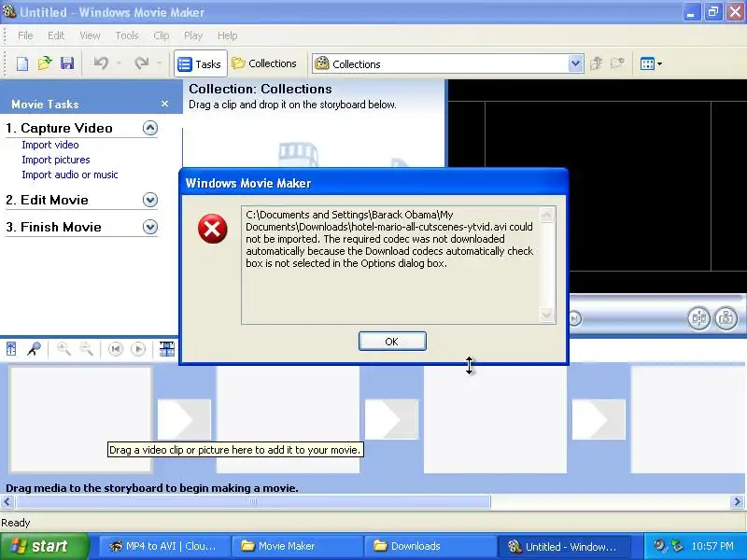This screenshot has height=560, width=747.
Task: Open the Help menu
Action: (x=227, y=35)
